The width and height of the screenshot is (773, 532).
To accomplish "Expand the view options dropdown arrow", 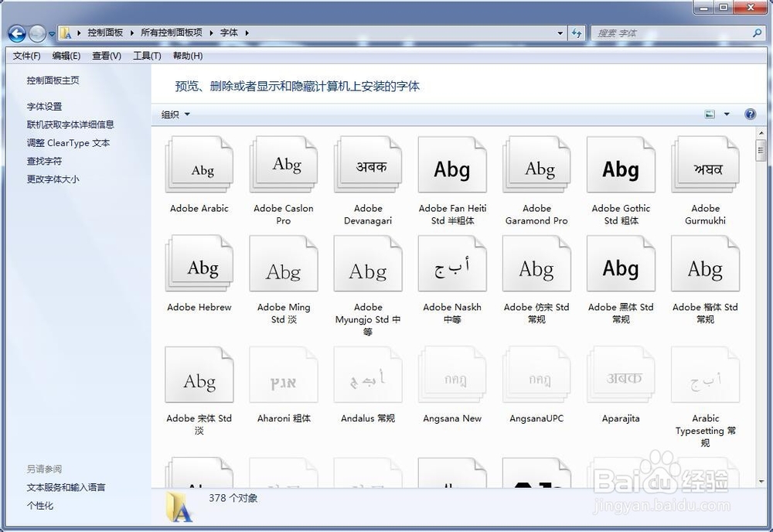I will point(727,114).
